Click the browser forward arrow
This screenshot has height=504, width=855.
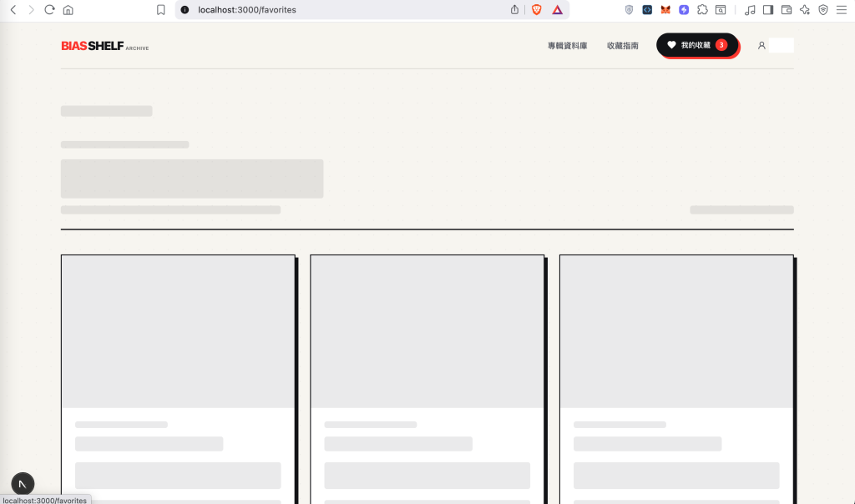tap(31, 10)
